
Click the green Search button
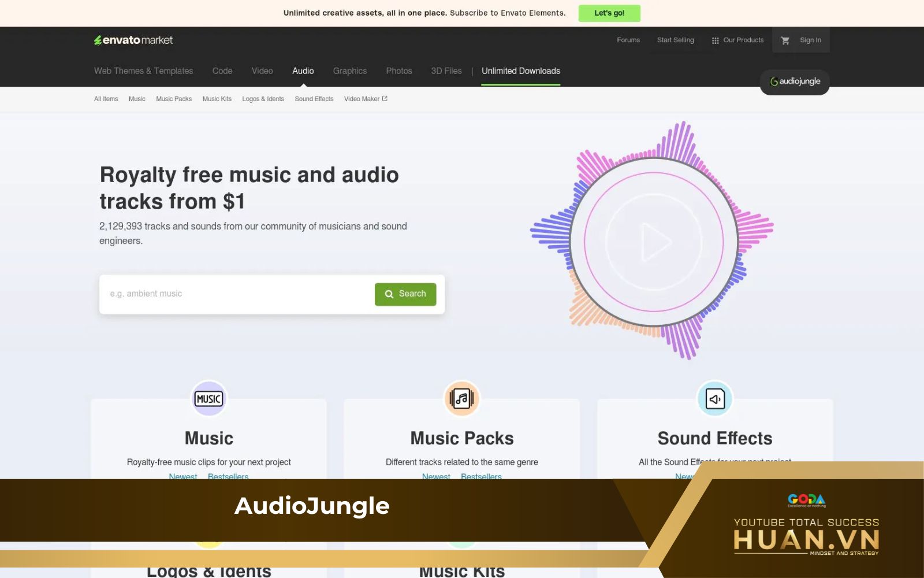tap(405, 294)
